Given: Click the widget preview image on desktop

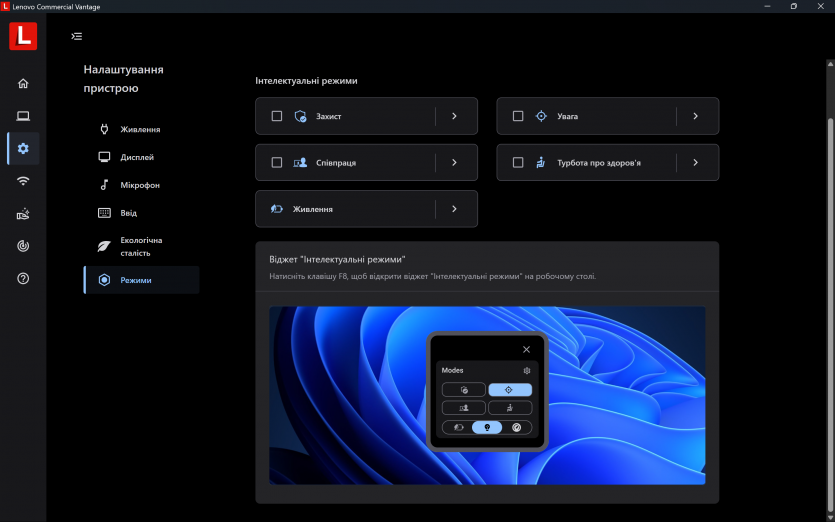Looking at the screenshot, I should 487,395.
